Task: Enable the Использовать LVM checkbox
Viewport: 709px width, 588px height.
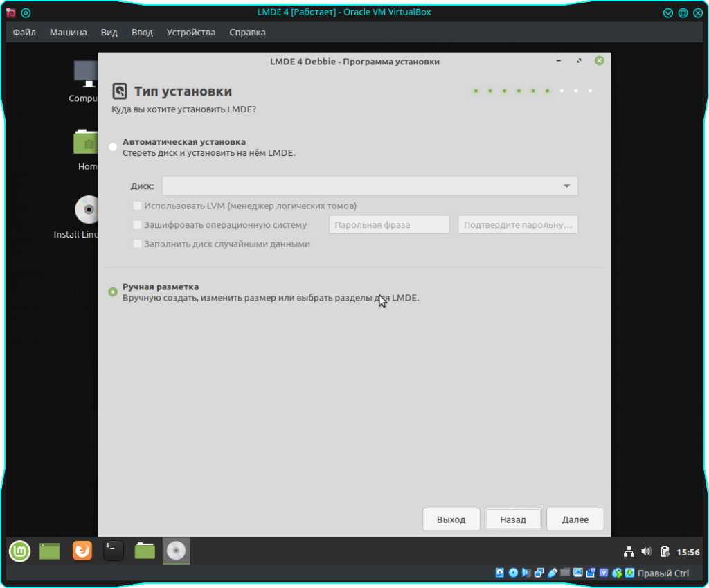Action: 137,206
